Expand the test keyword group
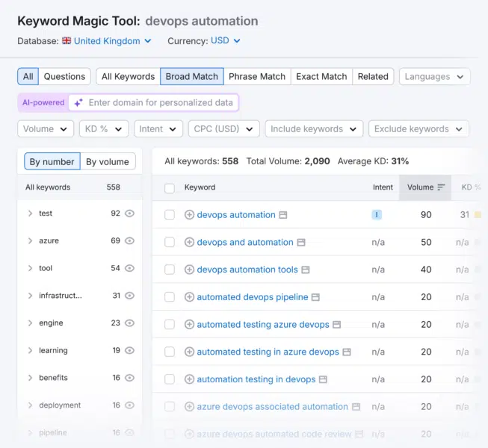Screen dimensions: 488x448 30,214
